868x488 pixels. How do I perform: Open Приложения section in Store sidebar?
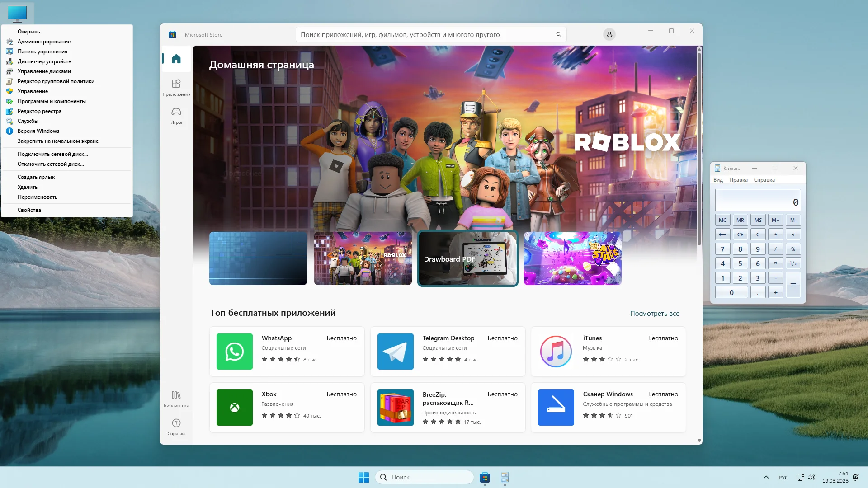(176, 87)
